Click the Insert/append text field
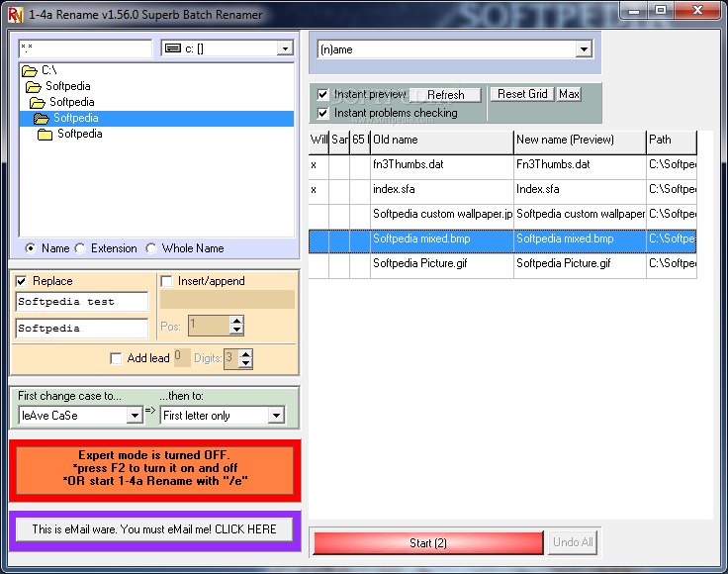The width and height of the screenshot is (728, 574). tap(227, 300)
